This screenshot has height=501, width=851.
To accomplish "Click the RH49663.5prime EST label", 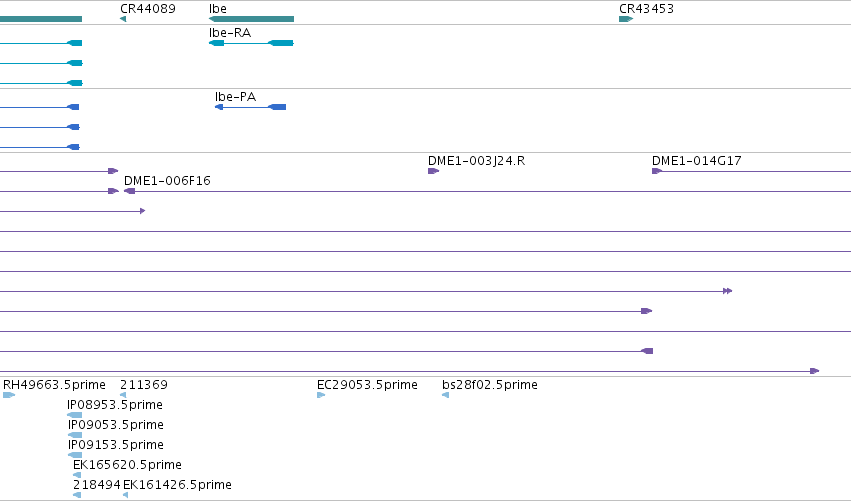I will 54,384.
